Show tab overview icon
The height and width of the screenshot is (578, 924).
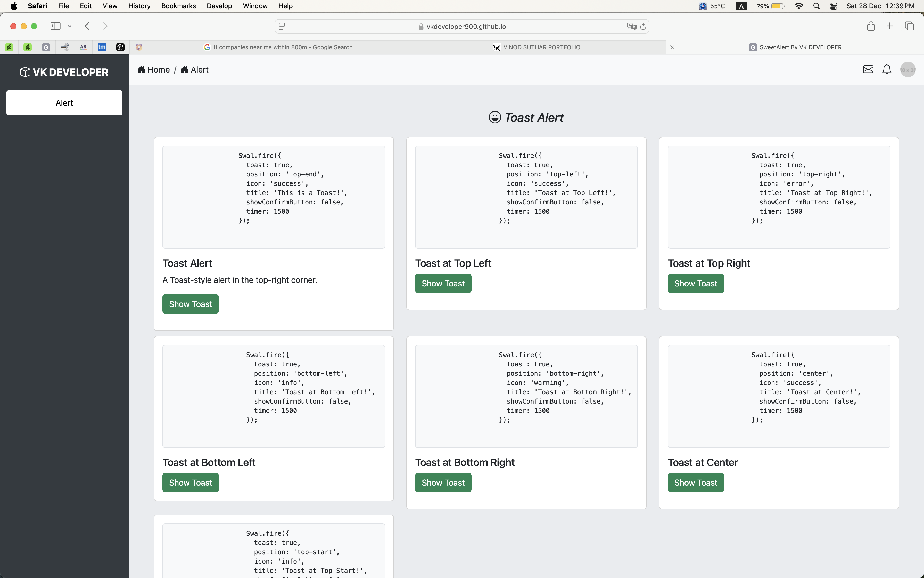tap(910, 26)
